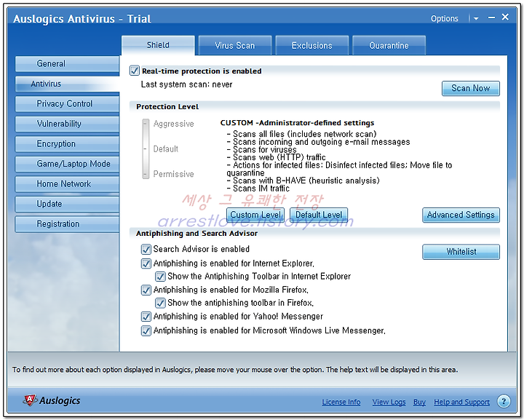Image resolution: width=524 pixels, height=420 pixels.
Task: Open the Exclusions tab
Action: coord(311,45)
